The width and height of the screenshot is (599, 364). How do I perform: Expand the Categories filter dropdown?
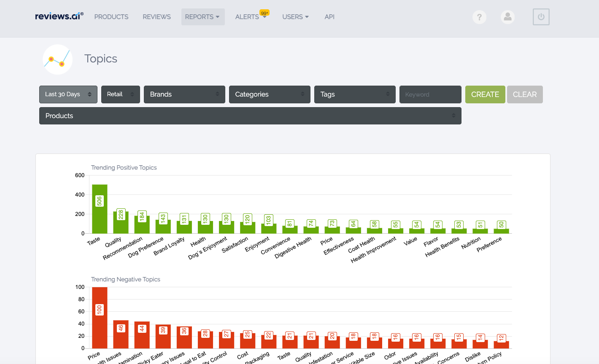[270, 94]
